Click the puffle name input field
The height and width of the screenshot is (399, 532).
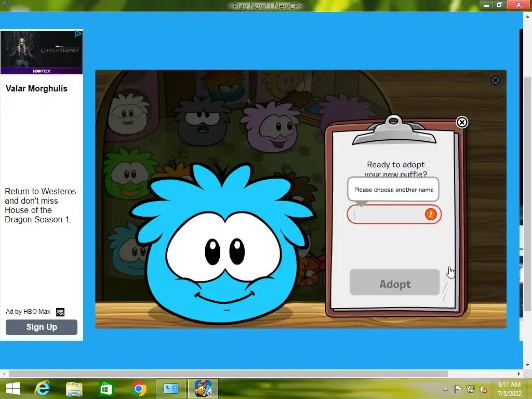[x=394, y=214]
